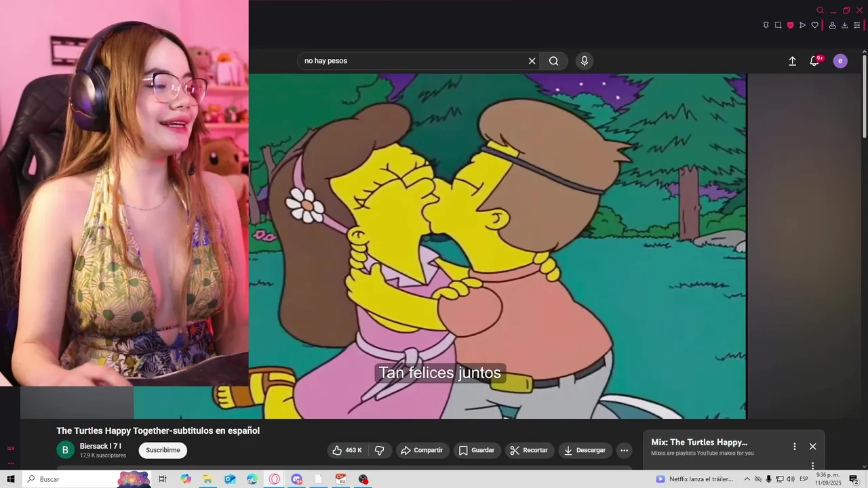The height and width of the screenshot is (488, 868).
Task: Take a snapshot with Opera capture icon
Action: (x=778, y=25)
